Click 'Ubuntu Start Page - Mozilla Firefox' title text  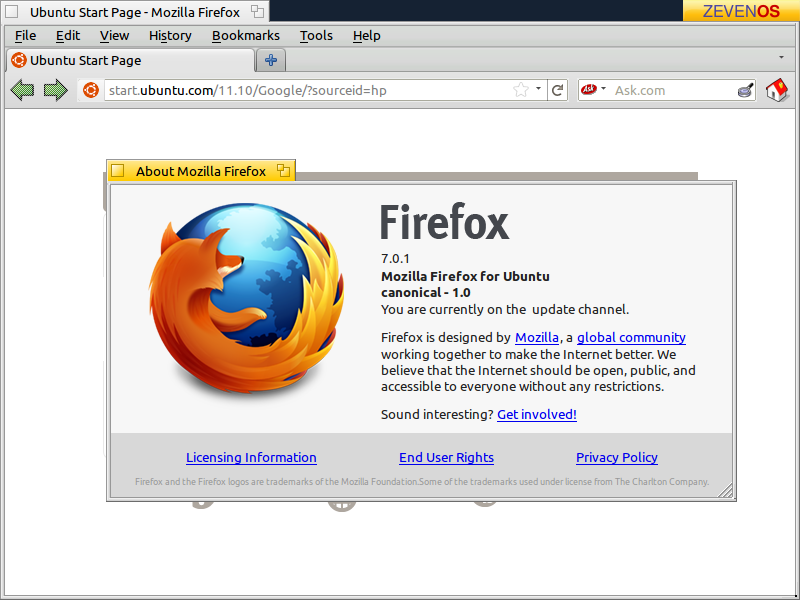pyautogui.click(x=135, y=12)
